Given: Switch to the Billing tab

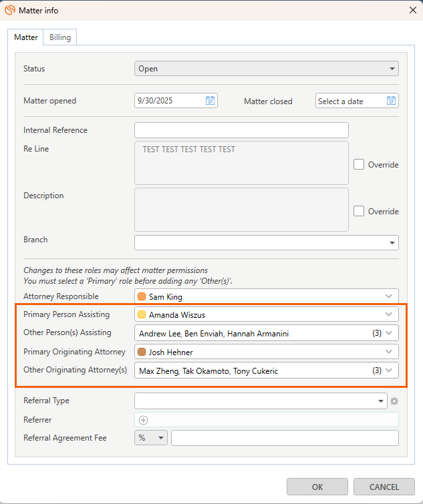Looking at the screenshot, I should coord(60,37).
